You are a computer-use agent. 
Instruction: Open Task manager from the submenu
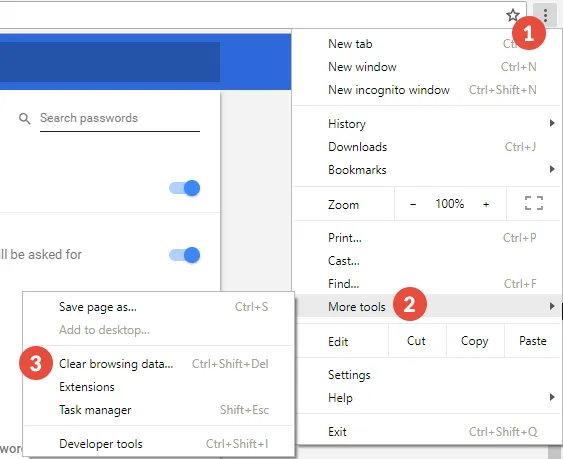(158, 410)
